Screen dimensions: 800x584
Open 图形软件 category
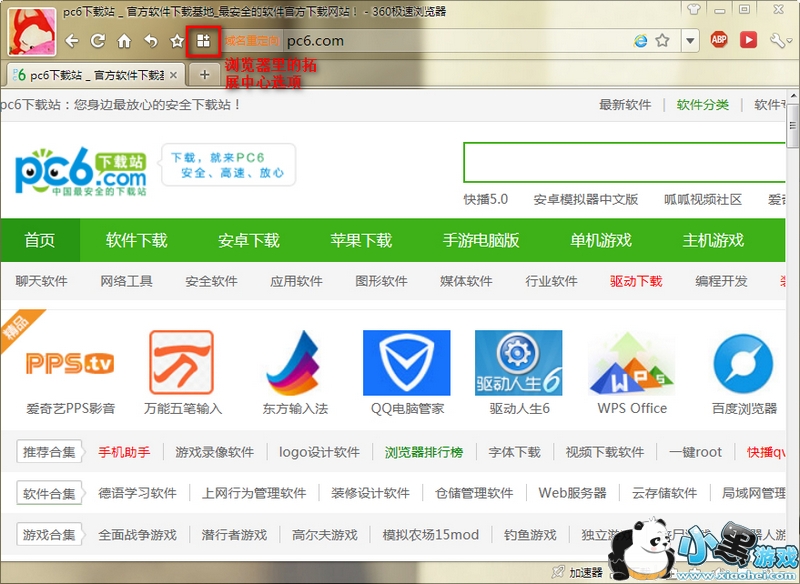click(381, 281)
